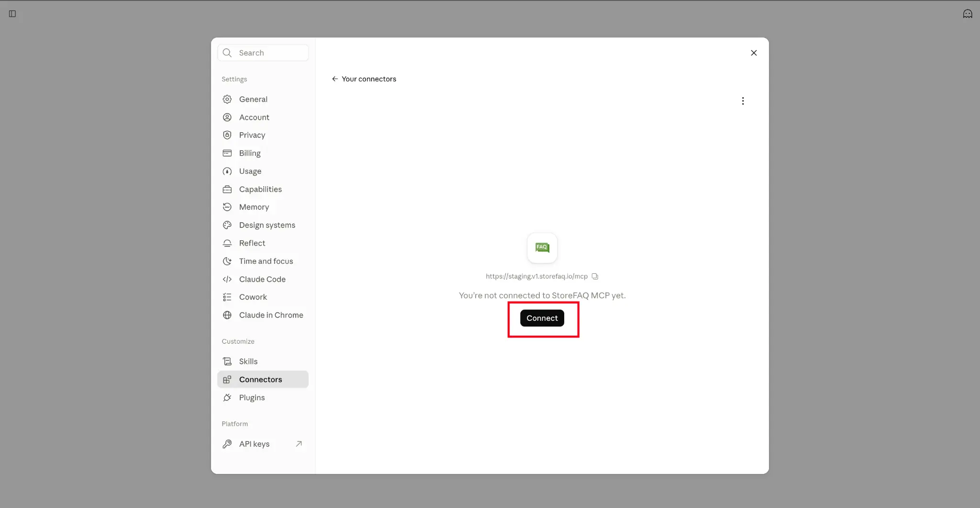The image size is (980, 508).
Task: Click the search magnifier icon
Action: (227, 53)
